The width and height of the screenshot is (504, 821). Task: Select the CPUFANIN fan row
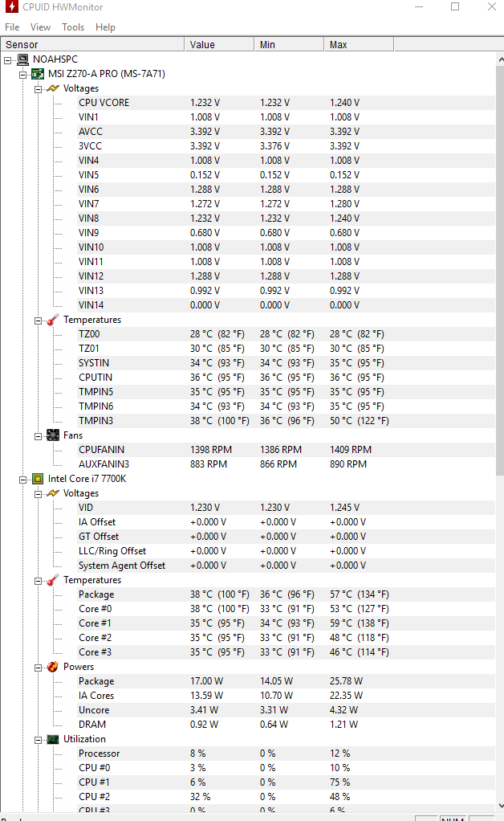coord(286,449)
